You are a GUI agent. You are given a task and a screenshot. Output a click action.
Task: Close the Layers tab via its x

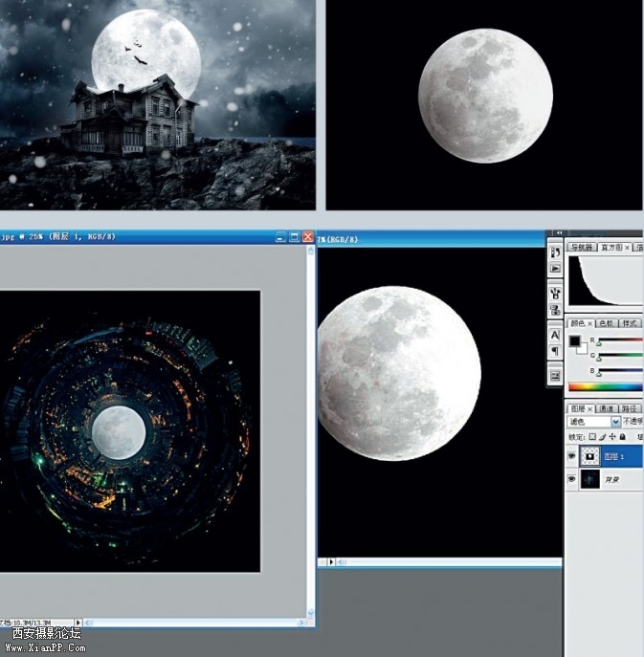coord(589,409)
